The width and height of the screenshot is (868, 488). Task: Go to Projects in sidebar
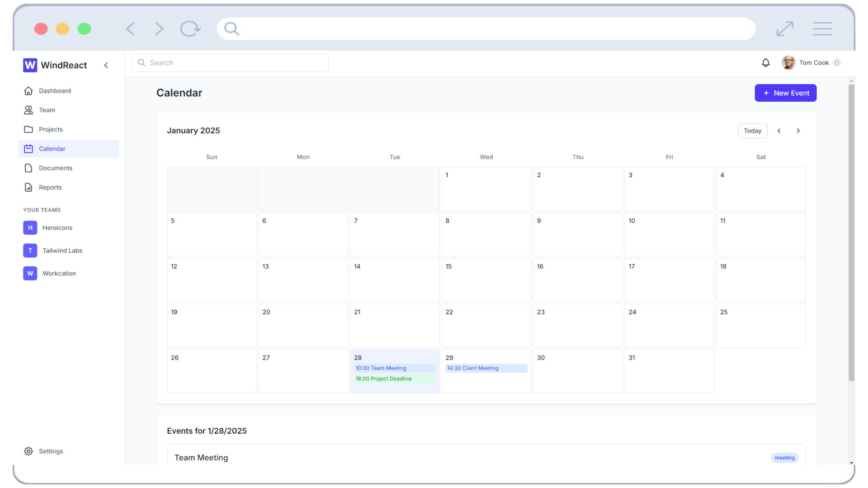click(68, 129)
